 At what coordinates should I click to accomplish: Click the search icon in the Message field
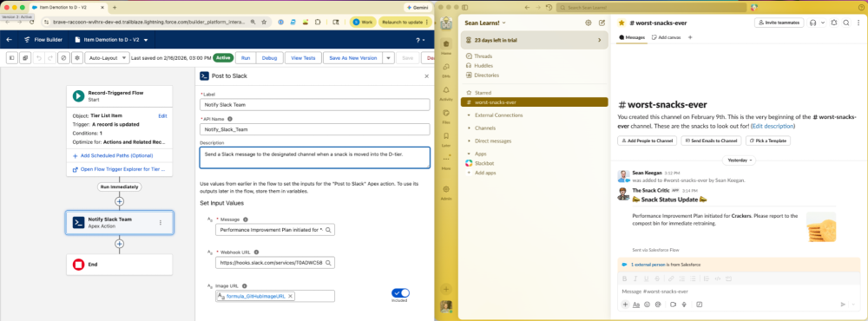328,230
